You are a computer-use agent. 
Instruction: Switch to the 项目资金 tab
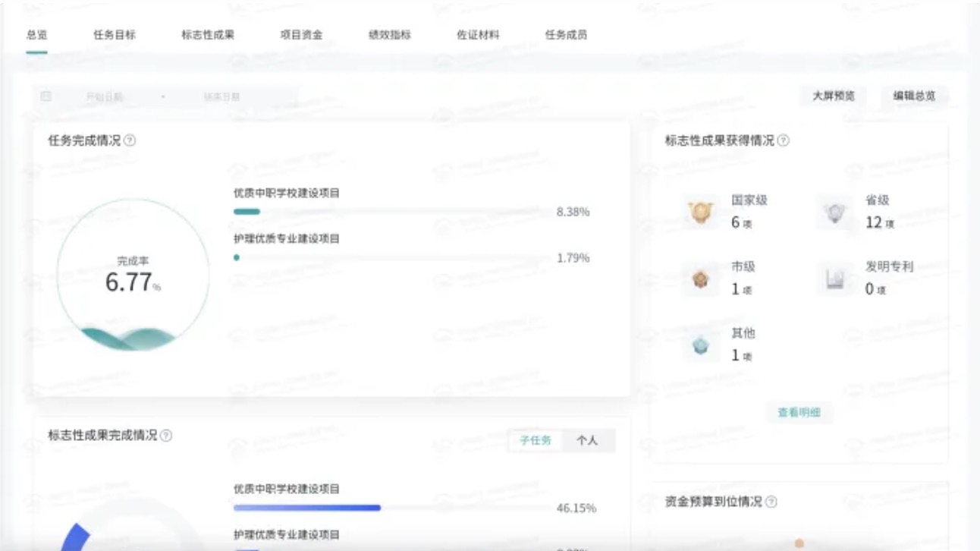tap(301, 35)
